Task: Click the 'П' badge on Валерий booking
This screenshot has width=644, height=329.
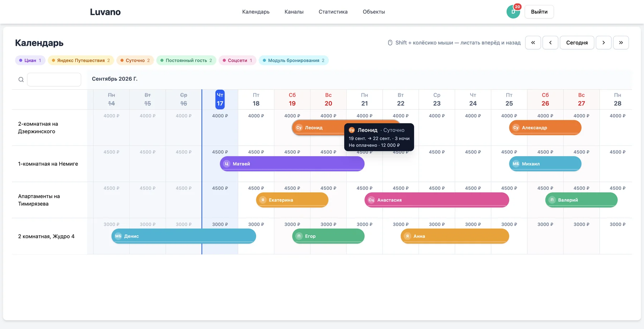Action: (552, 200)
